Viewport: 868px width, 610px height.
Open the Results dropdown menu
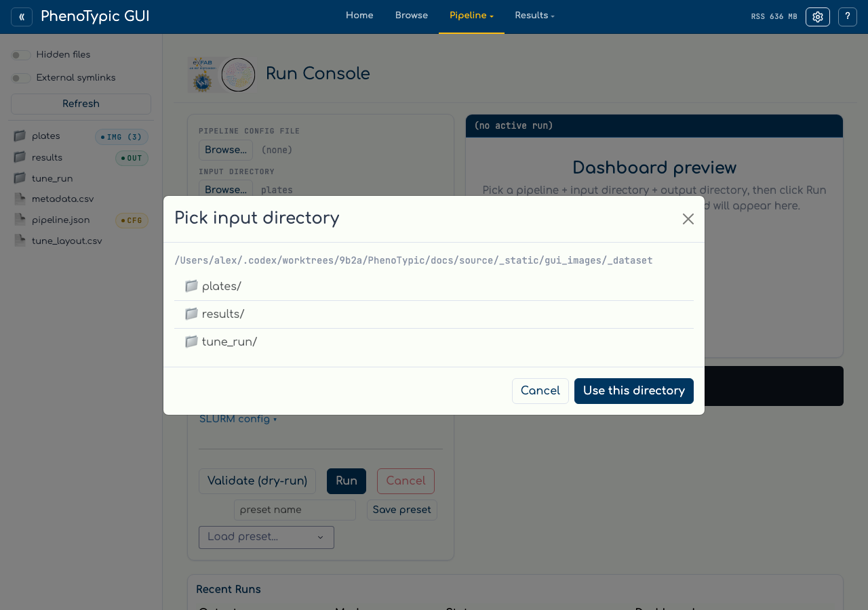click(534, 16)
